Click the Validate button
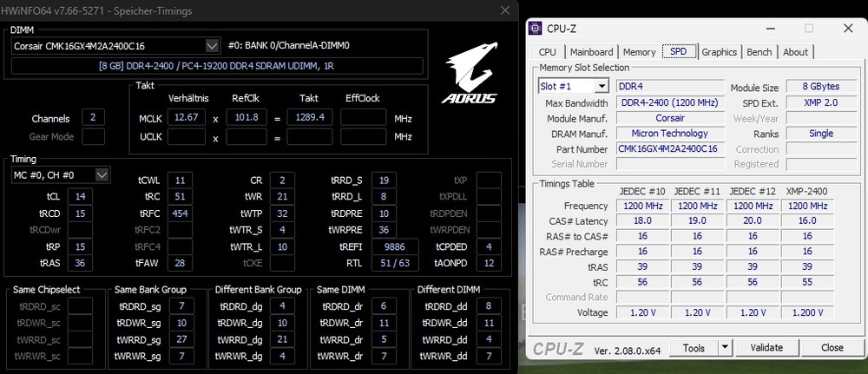This screenshot has height=374, width=868. point(766,347)
